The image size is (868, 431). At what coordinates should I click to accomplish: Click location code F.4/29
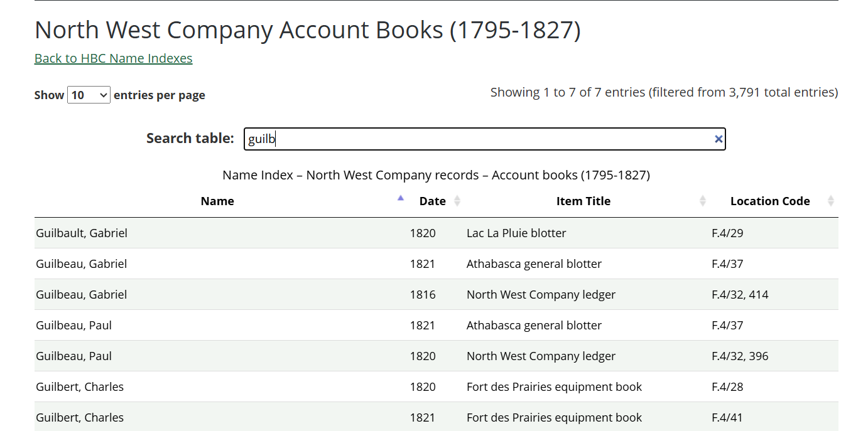[727, 233]
